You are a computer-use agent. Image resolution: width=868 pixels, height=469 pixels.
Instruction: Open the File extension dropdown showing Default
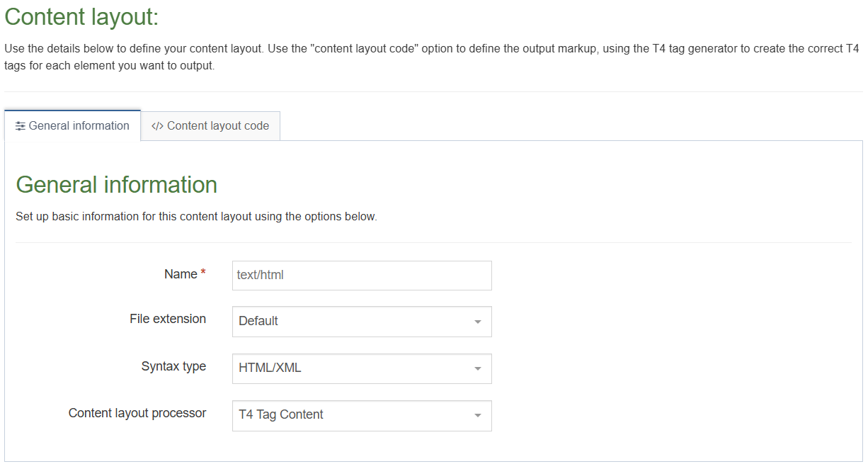tap(361, 322)
